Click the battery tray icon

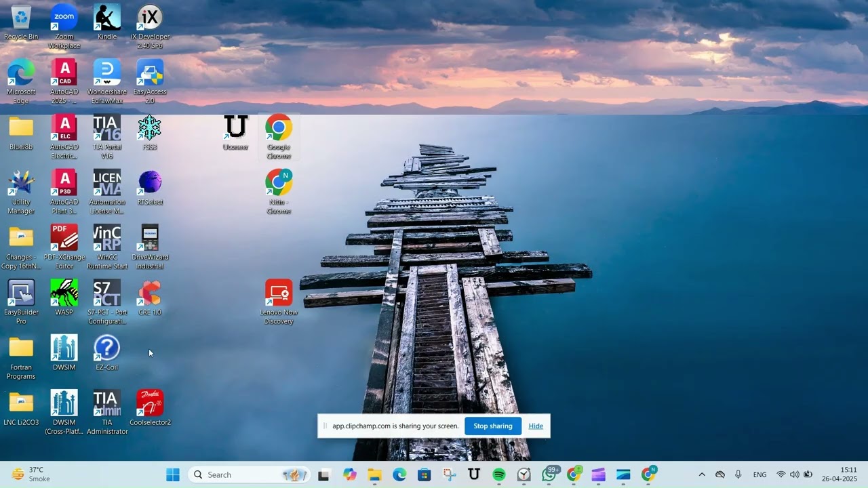pyautogui.click(x=808, y=474)
